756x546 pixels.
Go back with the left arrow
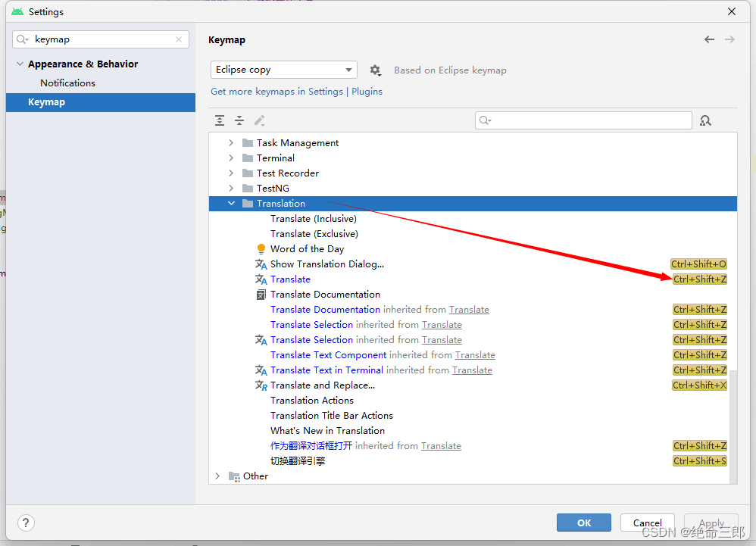point(709,39)
